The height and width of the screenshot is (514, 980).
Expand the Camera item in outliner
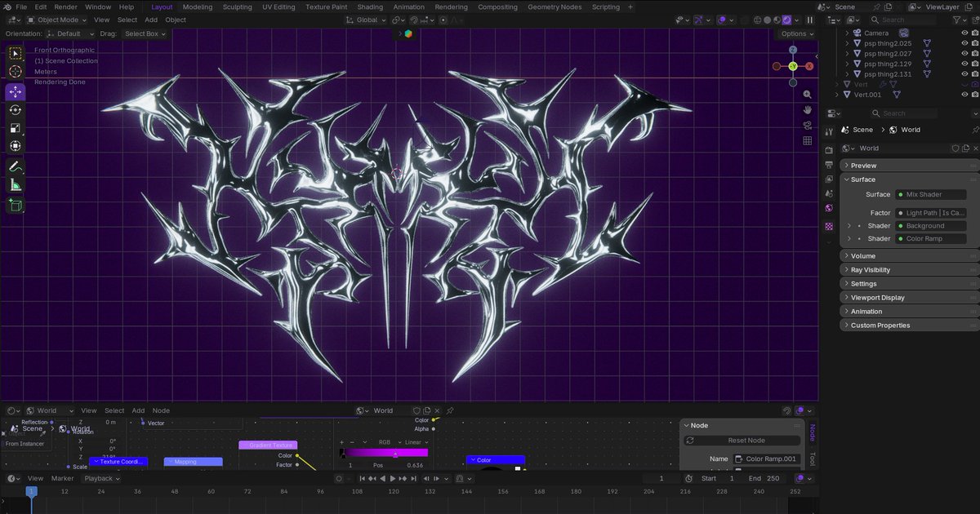848,33
